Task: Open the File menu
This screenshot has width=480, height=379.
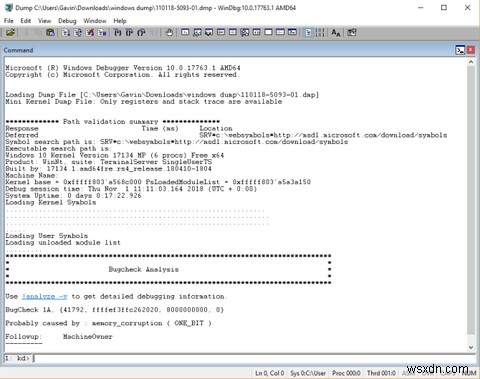Action: pyautogui.click(x=9, y=21)
